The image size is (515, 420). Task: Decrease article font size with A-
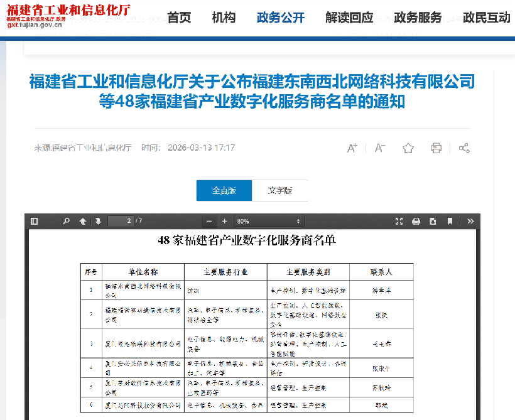pyautogui.click(x=380, y=148)
